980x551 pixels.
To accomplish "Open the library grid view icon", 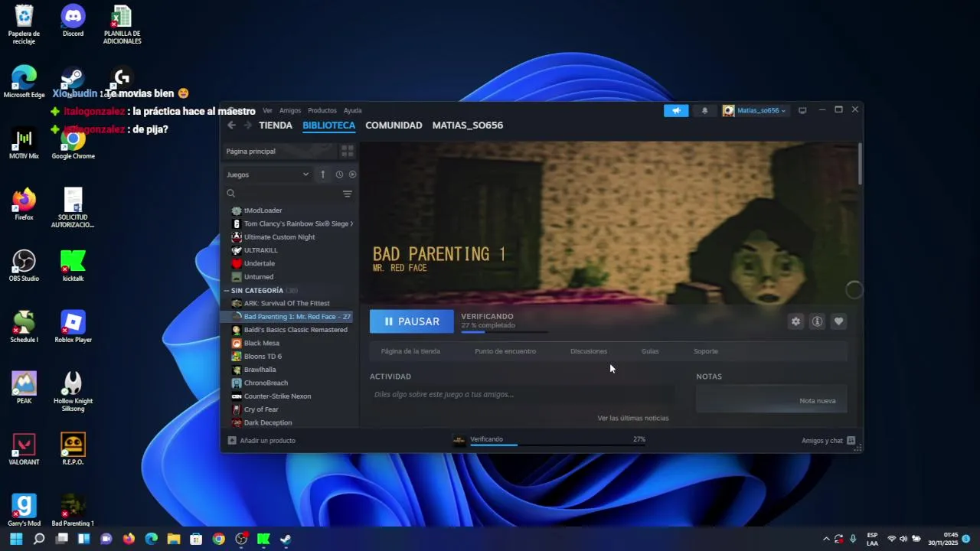I will [x=347, y=152].
